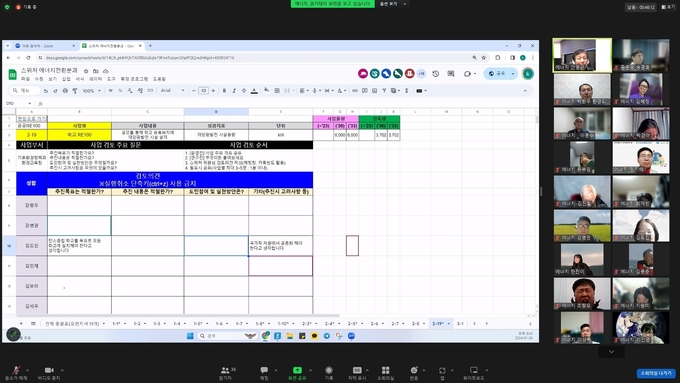The width and height of the screenshot is (680, 383).
Task: Apply italic formatting in Sheets toolbar
Action: click(x=234, y=91)
